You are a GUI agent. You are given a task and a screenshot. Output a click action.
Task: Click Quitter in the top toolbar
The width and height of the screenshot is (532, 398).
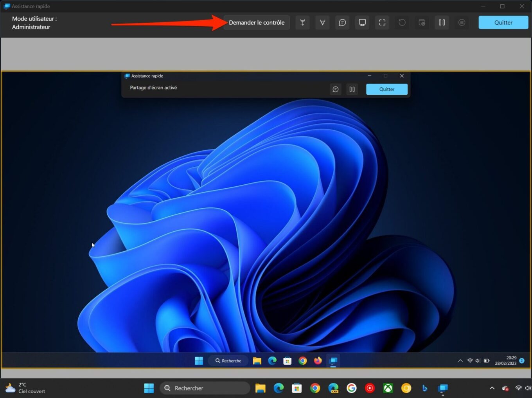(x=503, y=23)
